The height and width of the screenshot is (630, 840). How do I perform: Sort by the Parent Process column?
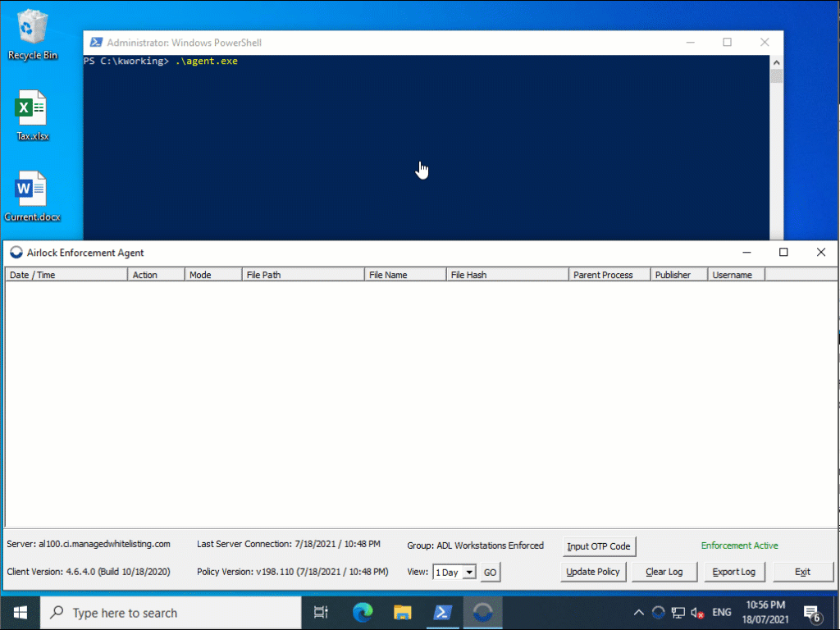pos(609,275)
